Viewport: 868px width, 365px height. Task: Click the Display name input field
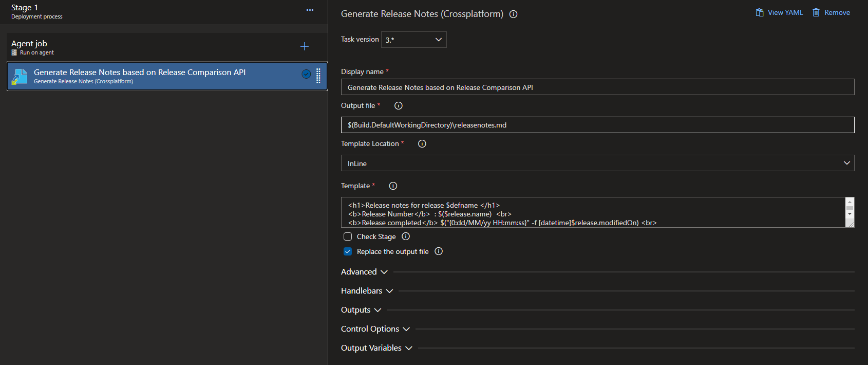click(597, 87)
